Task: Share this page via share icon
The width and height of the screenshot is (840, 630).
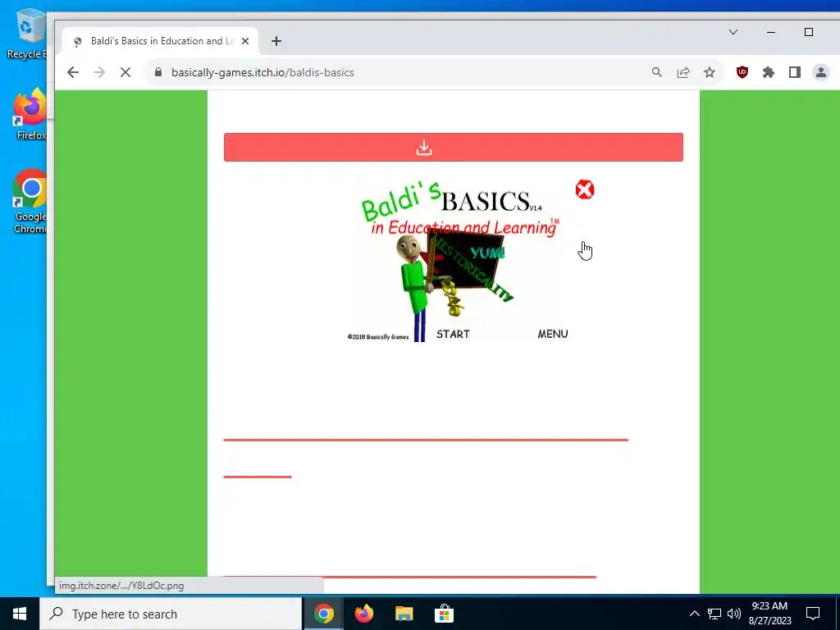Action: tap(683, 72)
